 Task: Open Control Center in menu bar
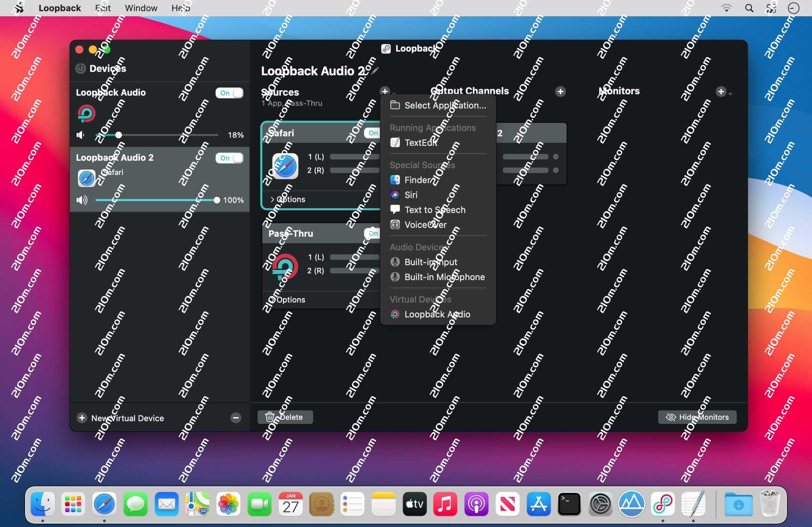tap(771, 8)
